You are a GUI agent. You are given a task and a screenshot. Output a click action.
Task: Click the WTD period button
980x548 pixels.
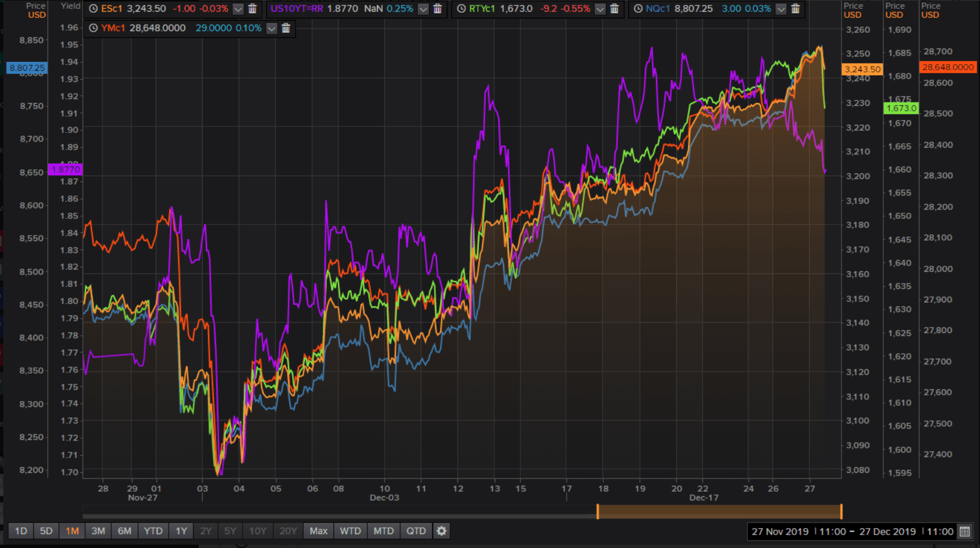pos(351,531)
